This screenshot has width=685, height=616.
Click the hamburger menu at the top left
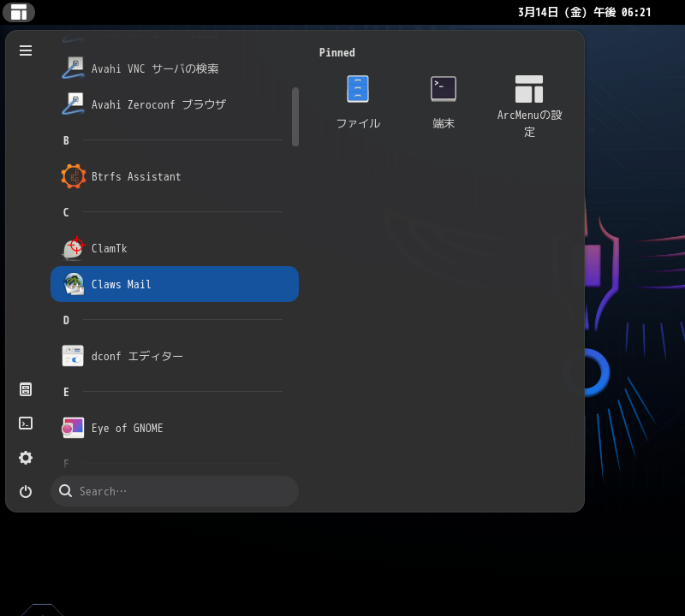click(x=26, y=50)
